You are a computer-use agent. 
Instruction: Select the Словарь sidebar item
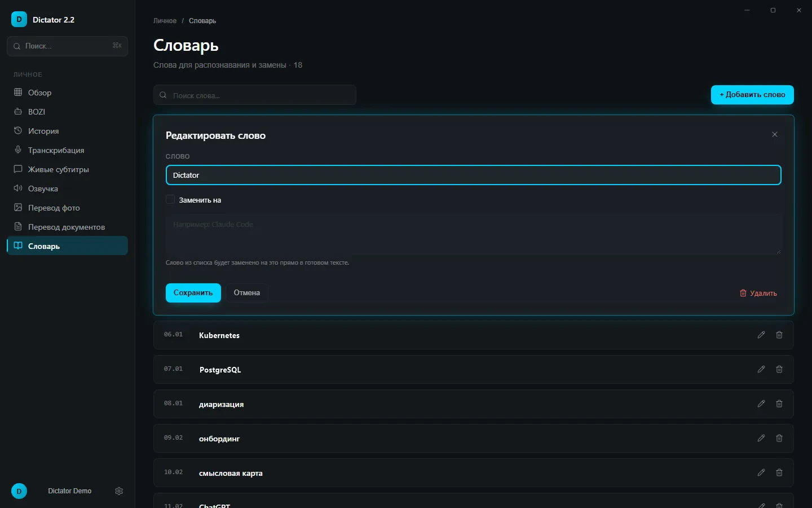(67, 246)
